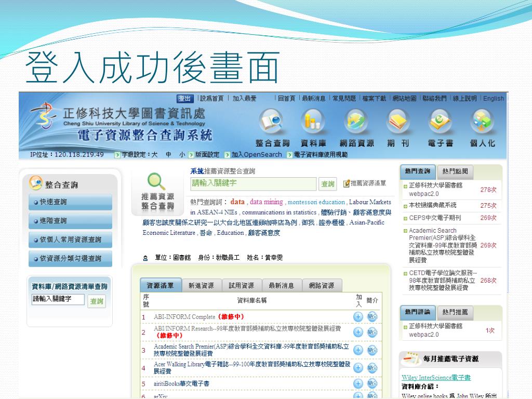
Task: Click the 登出 logout button
Action: click(185, 98)
